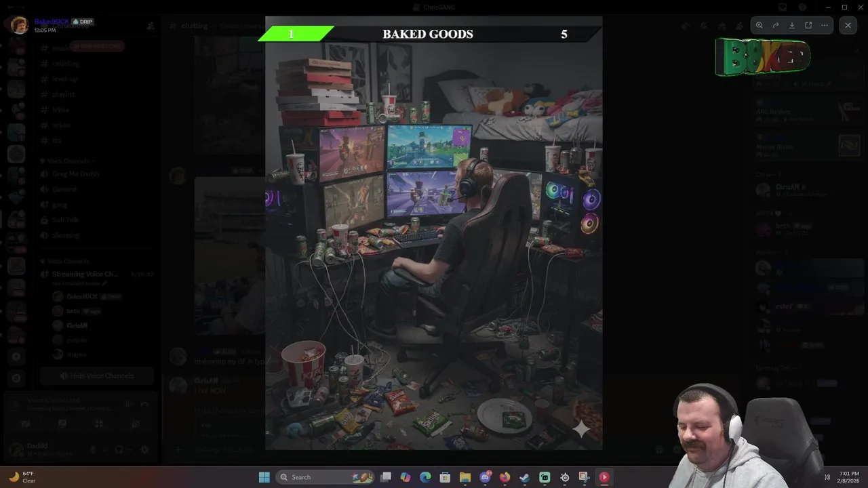This screenshot has height=488, width=868.
Task: Download the displayed image
Action: [792, 25]
